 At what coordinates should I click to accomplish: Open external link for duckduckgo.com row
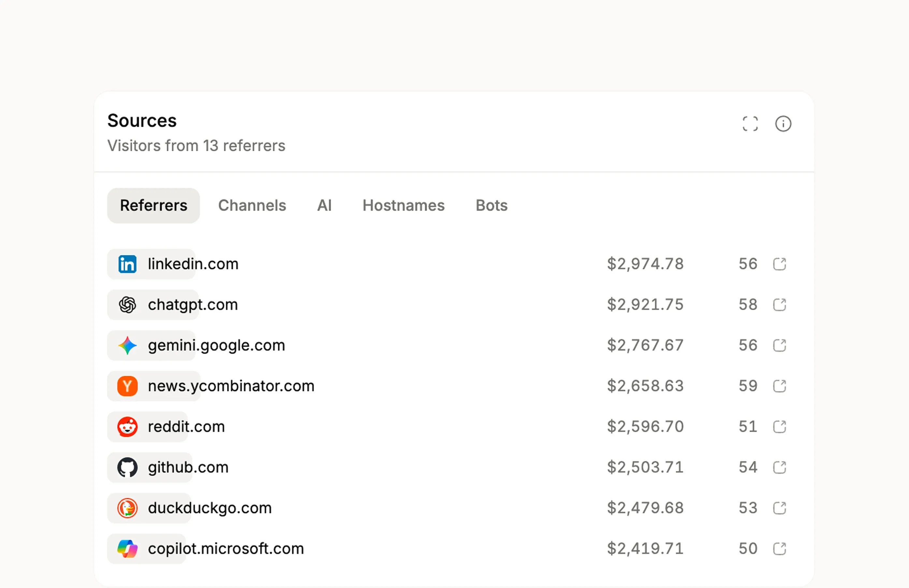(779, 508)
